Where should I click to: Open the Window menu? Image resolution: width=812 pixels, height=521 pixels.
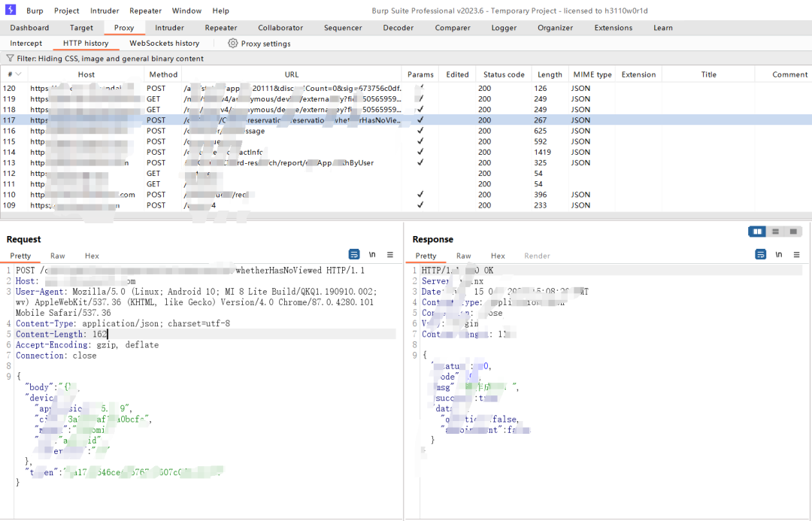click(x=187, y=11)
